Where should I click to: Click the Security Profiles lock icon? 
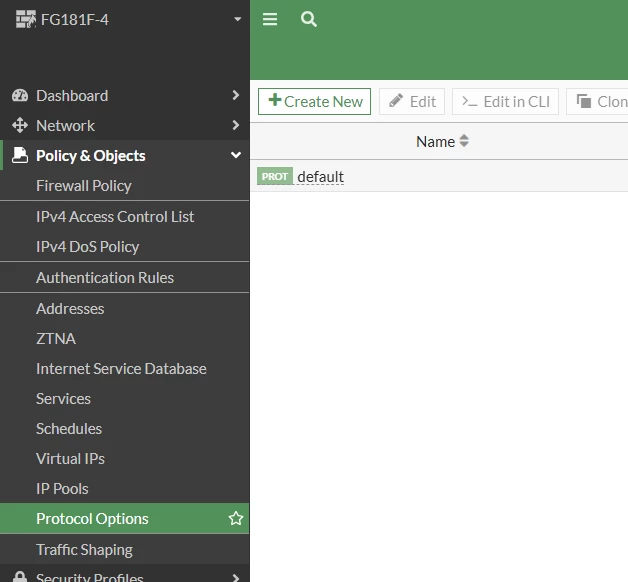[x=20, y=577]
